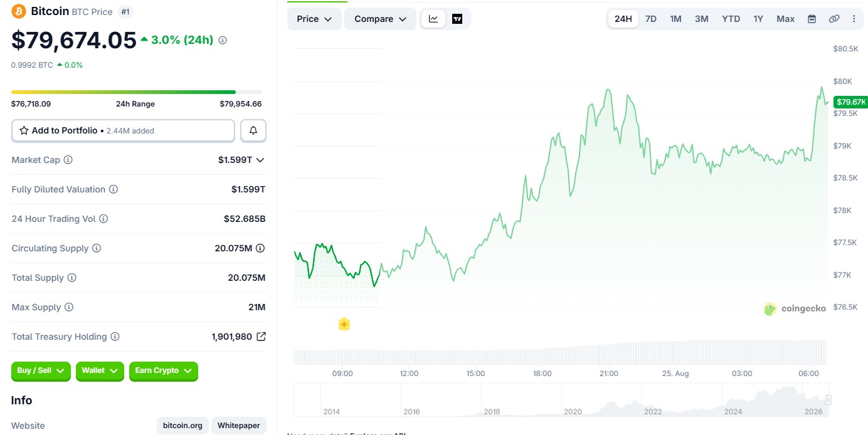Open the calendar date range picker
The width and height of the screenshot is (868, 435).
(812, 19)
